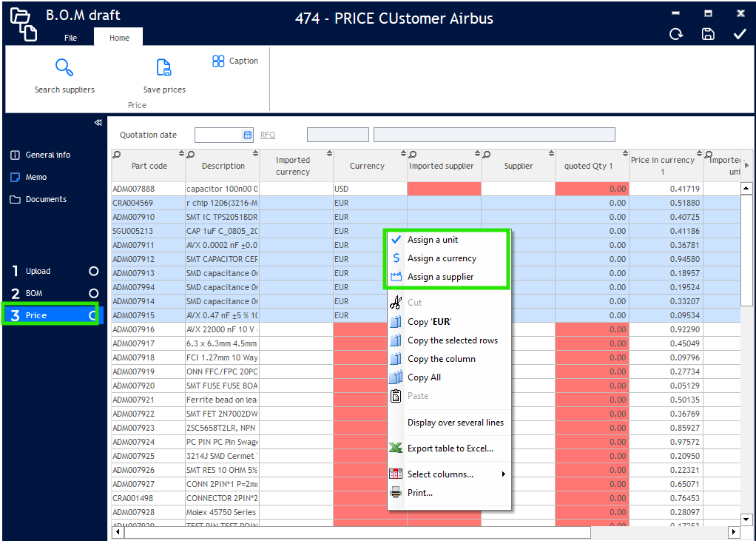Viewport: 756px width, 541px height.
Task: Click the RFQ link
Action: [x=267, y=135]
